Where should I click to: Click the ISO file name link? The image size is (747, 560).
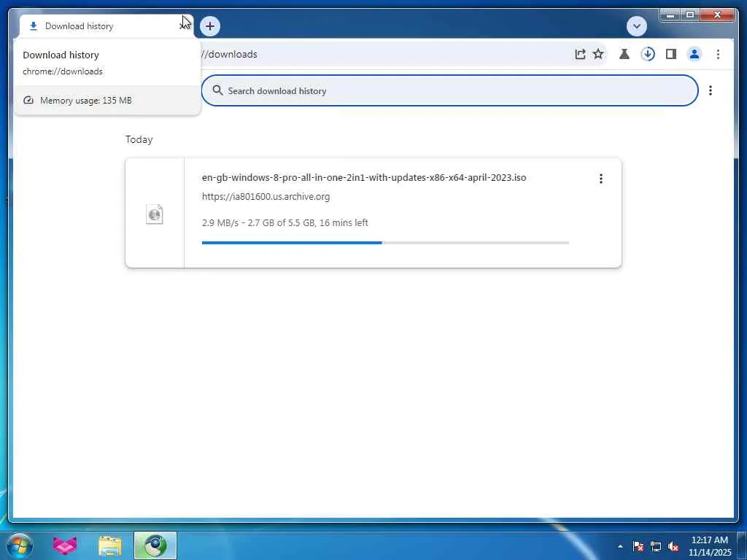click(x=364, y=178)
